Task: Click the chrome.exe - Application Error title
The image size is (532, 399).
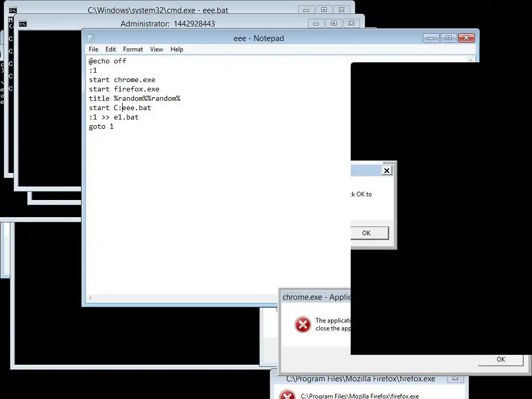Action: point(316,297)
